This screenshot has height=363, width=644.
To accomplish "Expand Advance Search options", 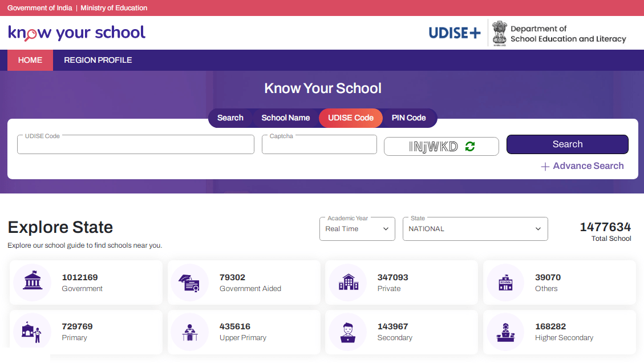I will click(582, 166).
